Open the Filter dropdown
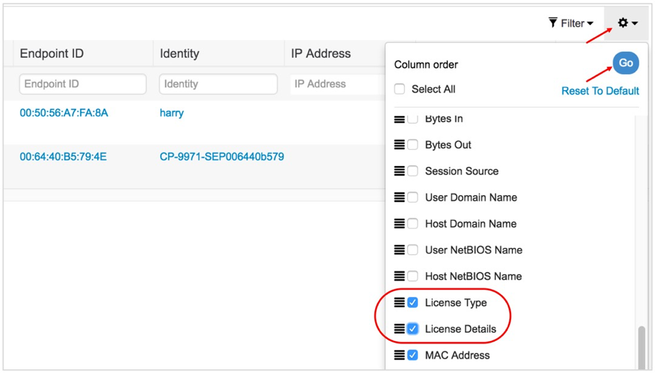 [571, 23]
